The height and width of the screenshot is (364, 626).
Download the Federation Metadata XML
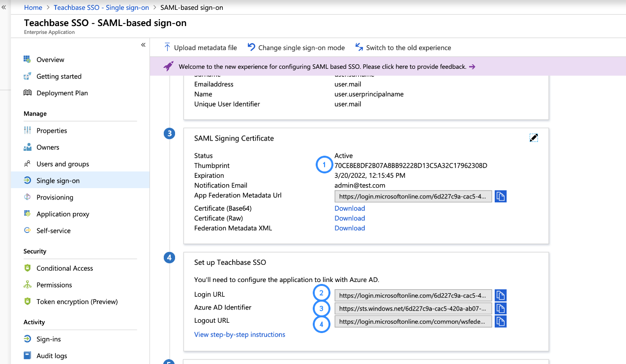click(x=350, y=228)
